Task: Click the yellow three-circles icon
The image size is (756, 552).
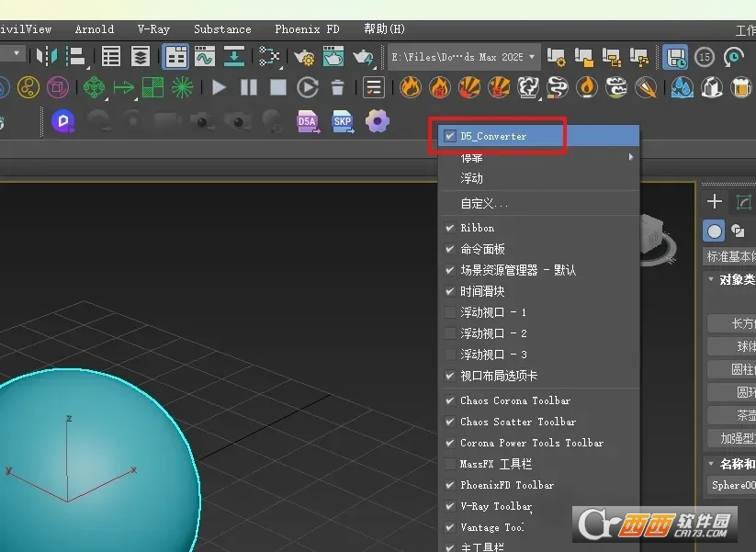Action: point(28,88)
